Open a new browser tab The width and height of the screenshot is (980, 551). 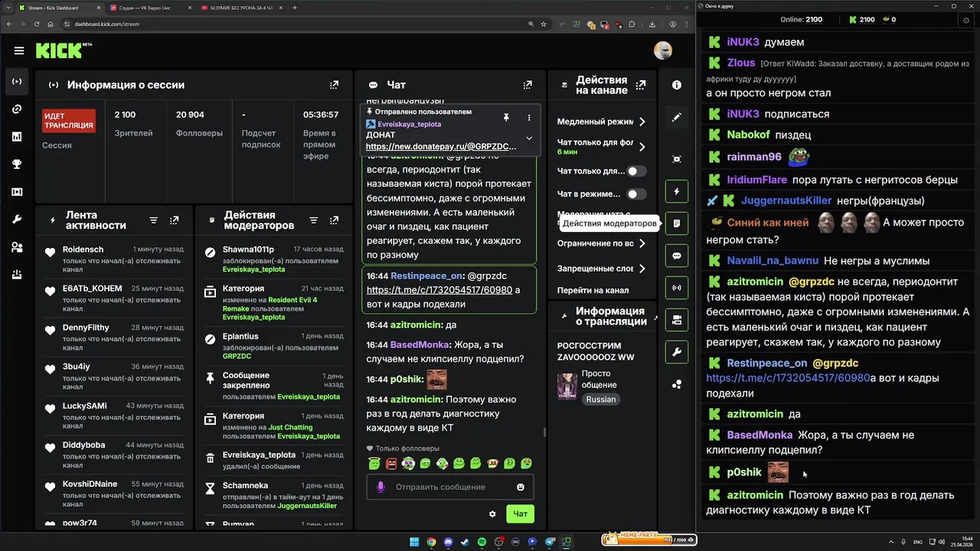pyautogui.click(x=295, y=8)
